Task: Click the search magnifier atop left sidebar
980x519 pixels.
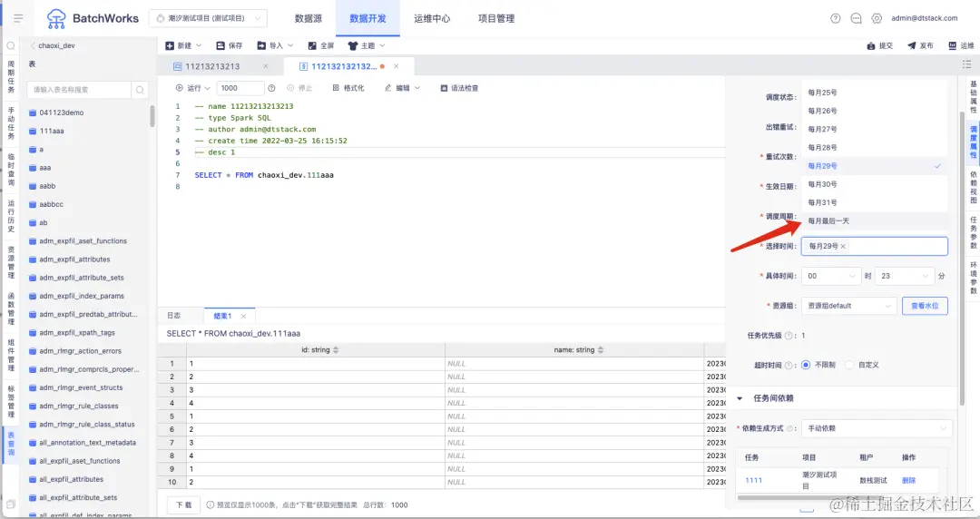Action: [11, 45]
